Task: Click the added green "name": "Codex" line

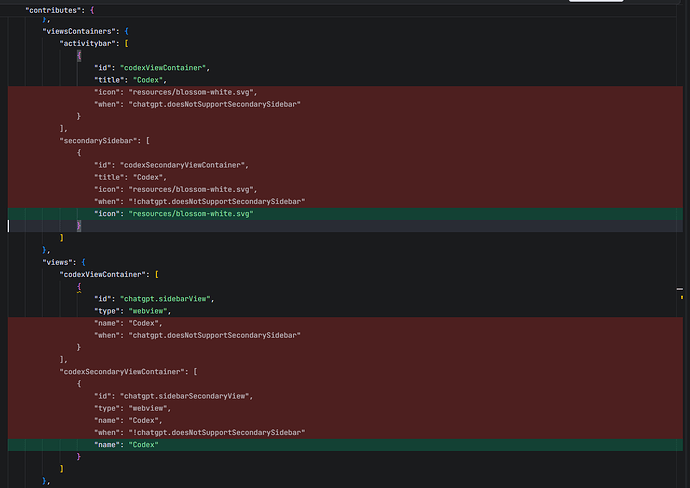Action: (x=345, y=445)
